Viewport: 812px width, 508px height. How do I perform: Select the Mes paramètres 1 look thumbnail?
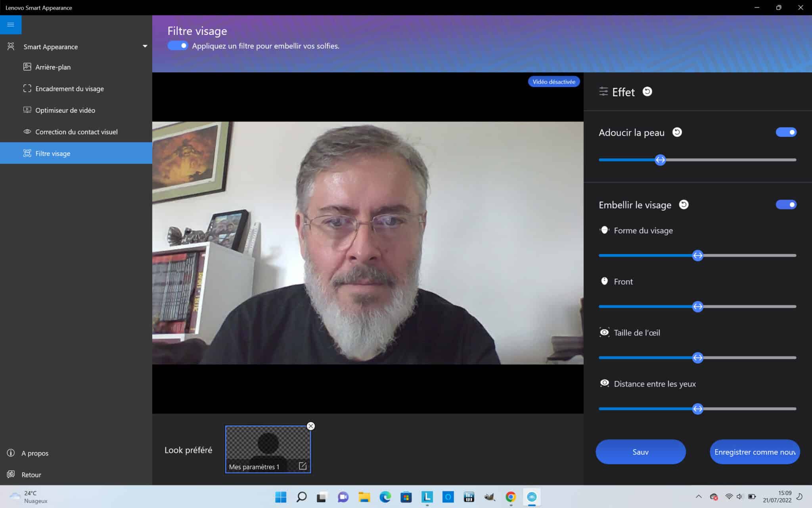click(x=268, y=449)
